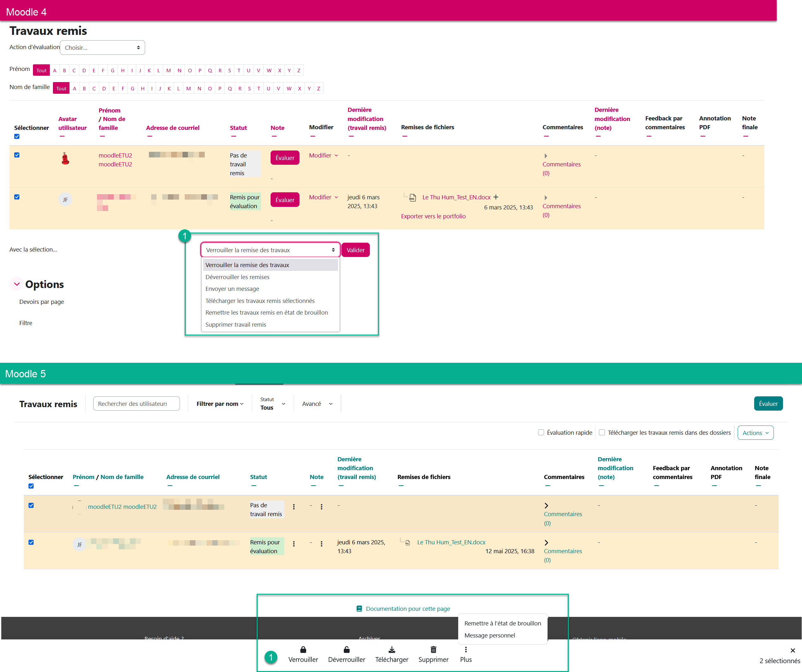Viewport: 802px width, 672px height.
Task: Collapse the Options section chevron
Action: tap(17, 284)
